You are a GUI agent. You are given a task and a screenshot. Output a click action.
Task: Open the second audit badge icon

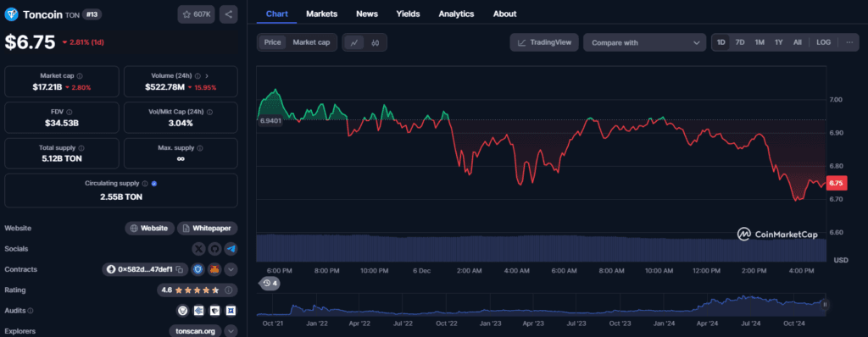pos(198,311)
